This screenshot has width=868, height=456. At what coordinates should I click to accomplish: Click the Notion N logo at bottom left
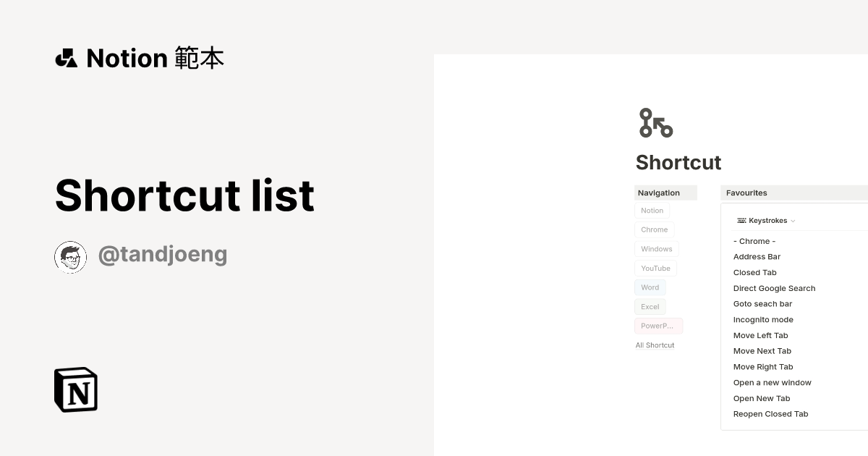point(75,389)
